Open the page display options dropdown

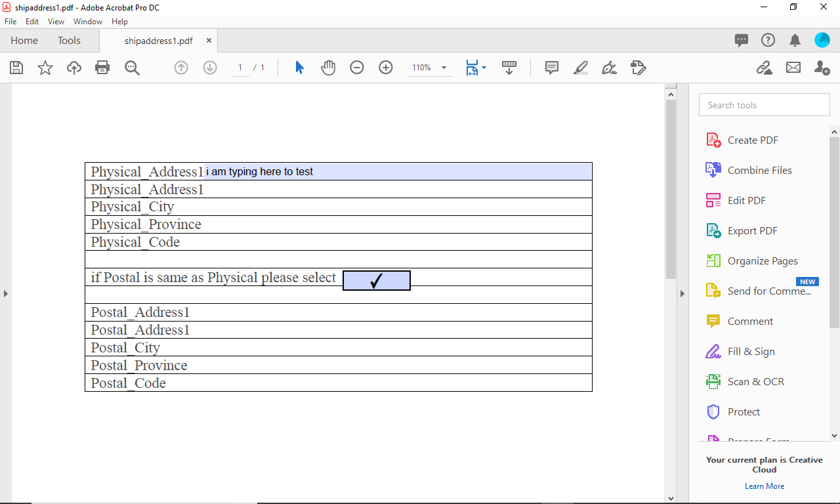pos(484,68)
